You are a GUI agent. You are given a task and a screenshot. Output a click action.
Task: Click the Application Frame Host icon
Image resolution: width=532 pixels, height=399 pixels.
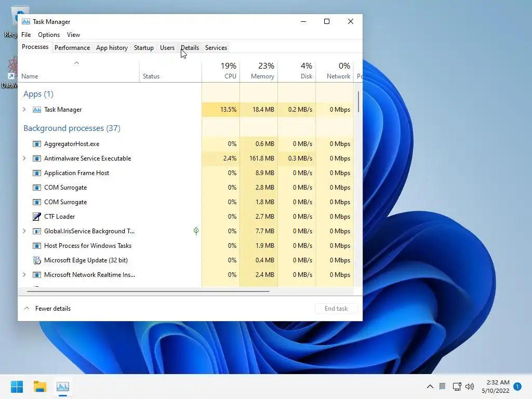(37, 173)
